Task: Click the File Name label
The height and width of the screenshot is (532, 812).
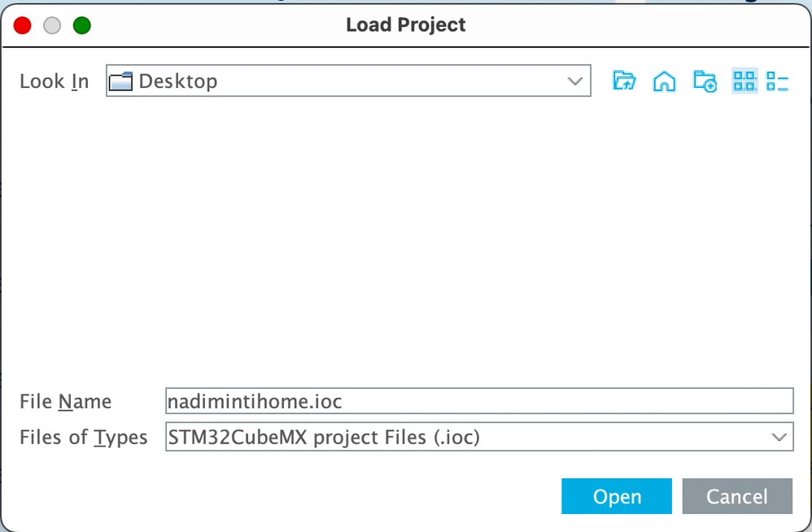Action: click(65, 402)
